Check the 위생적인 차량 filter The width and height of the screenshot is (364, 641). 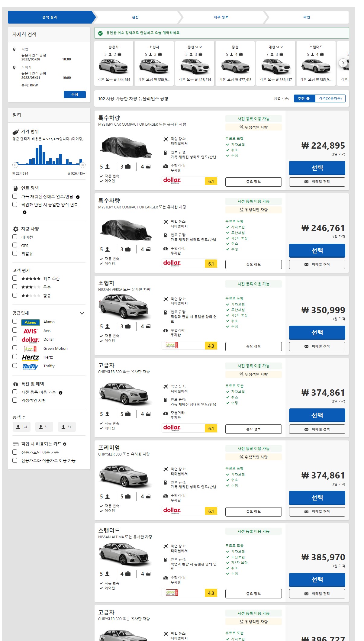15,400
